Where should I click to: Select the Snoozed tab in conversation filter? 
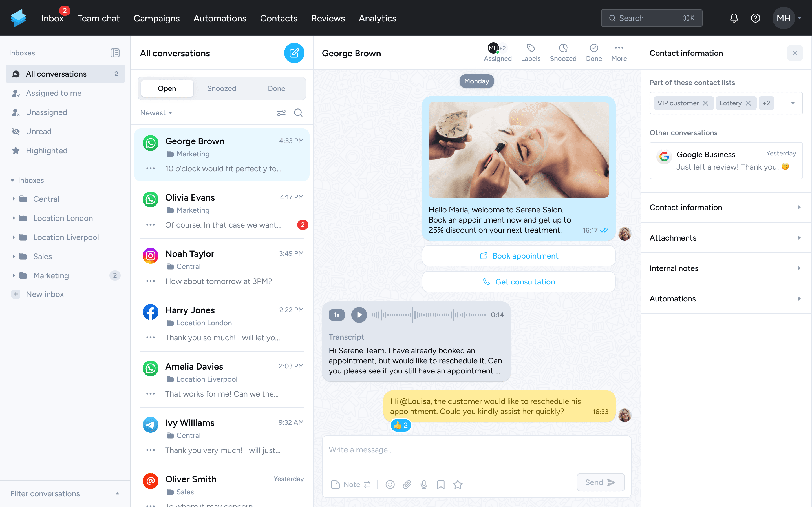tap(222, 88)
